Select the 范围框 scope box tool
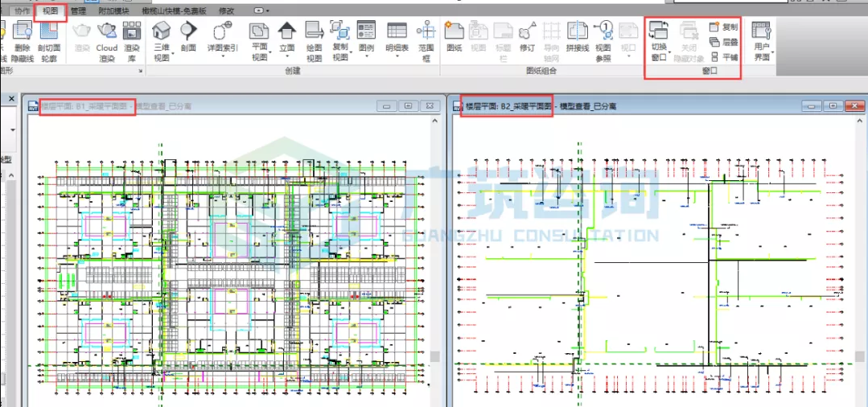 click(x=426, y=42)
